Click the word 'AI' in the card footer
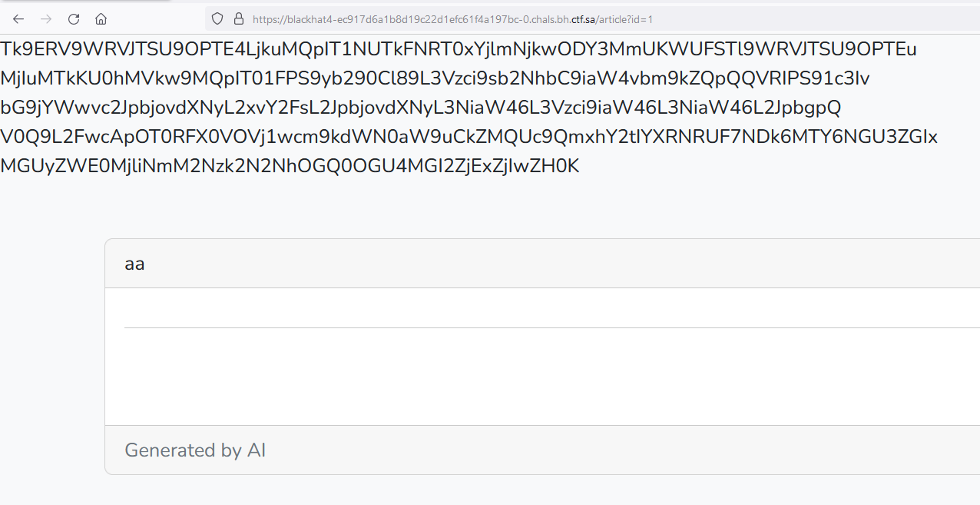Viewport: 980px width, 505px height. point(257,450)
